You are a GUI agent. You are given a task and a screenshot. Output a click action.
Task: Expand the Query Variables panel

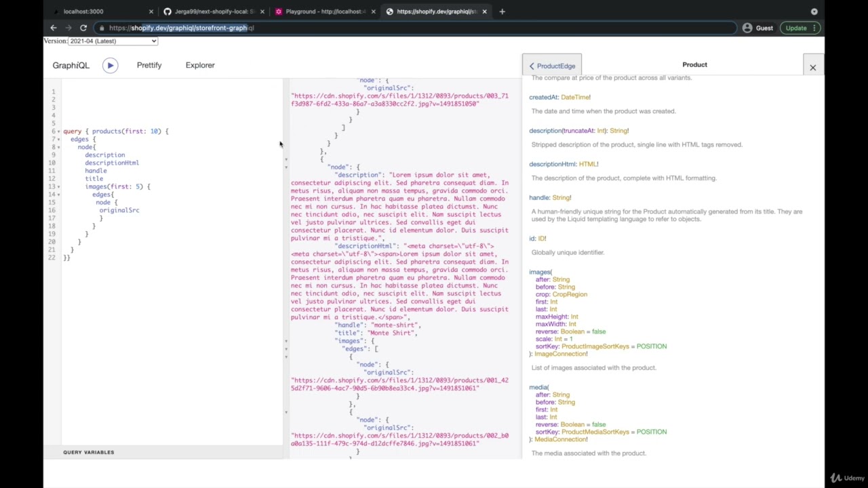click(89, 452)
